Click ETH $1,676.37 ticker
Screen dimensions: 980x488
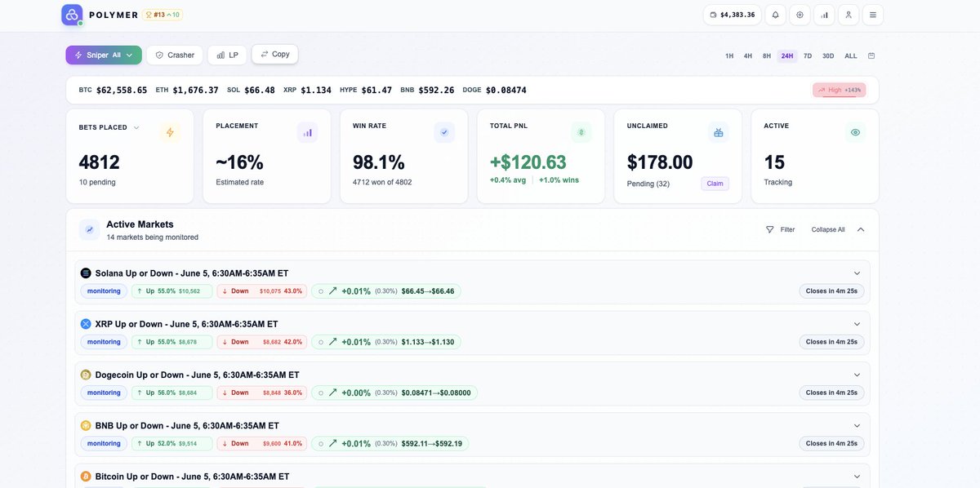187,90
